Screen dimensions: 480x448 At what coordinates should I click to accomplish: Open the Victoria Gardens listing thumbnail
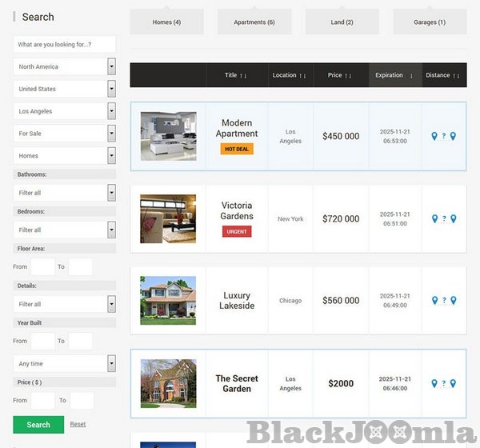click(x=168, y=218)
